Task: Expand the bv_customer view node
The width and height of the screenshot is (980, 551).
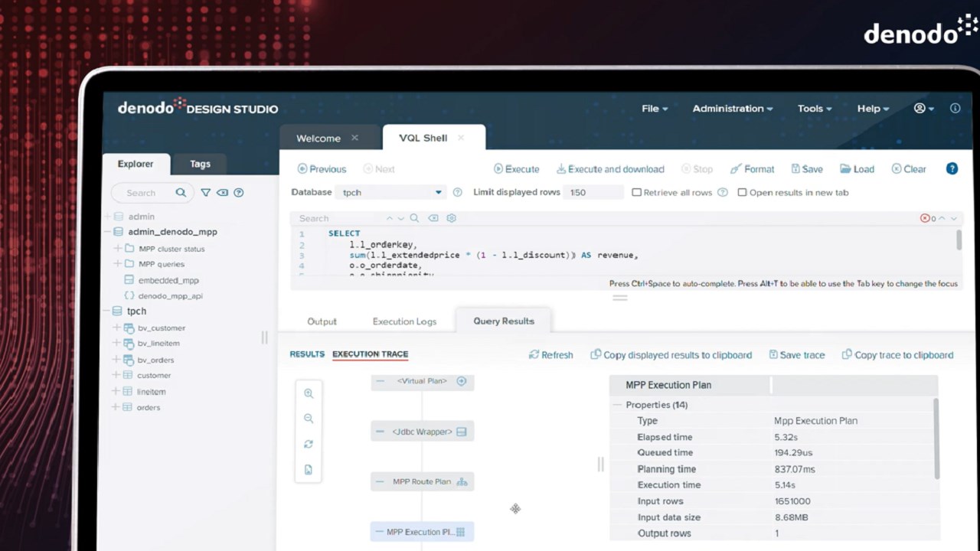Action: 117,328
